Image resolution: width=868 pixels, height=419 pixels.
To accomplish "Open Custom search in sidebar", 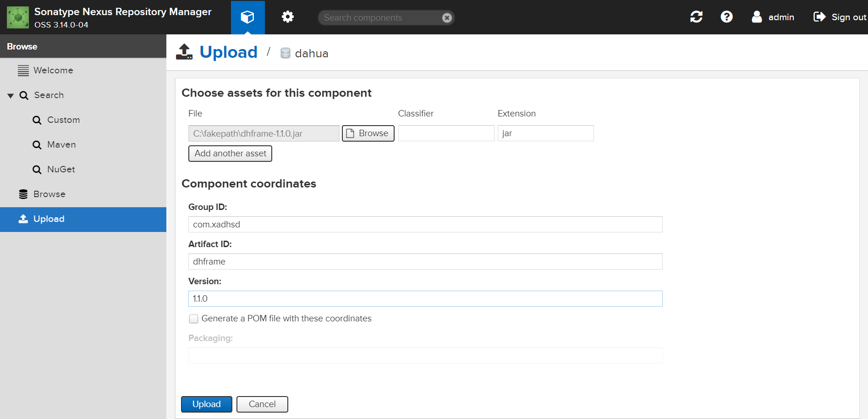I will [x=83, y=120].
